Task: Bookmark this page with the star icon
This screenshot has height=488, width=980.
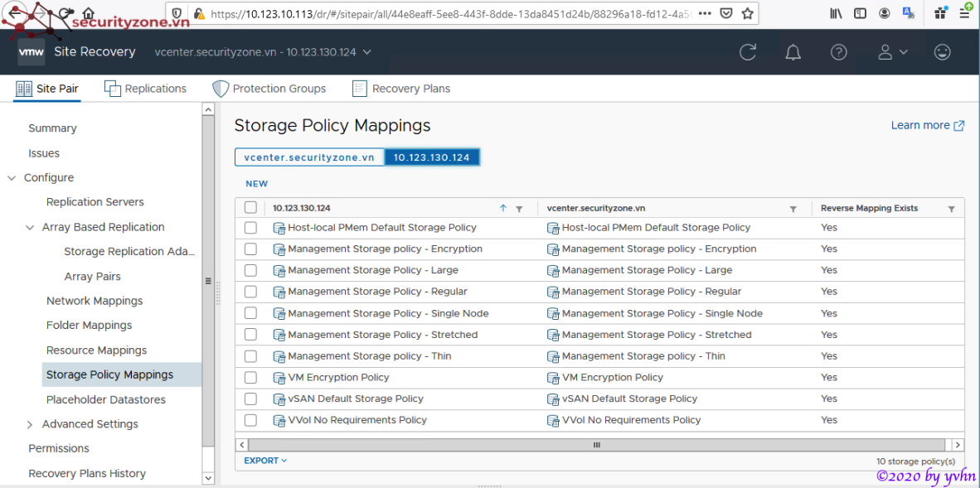Action: [x=747, y=13]
